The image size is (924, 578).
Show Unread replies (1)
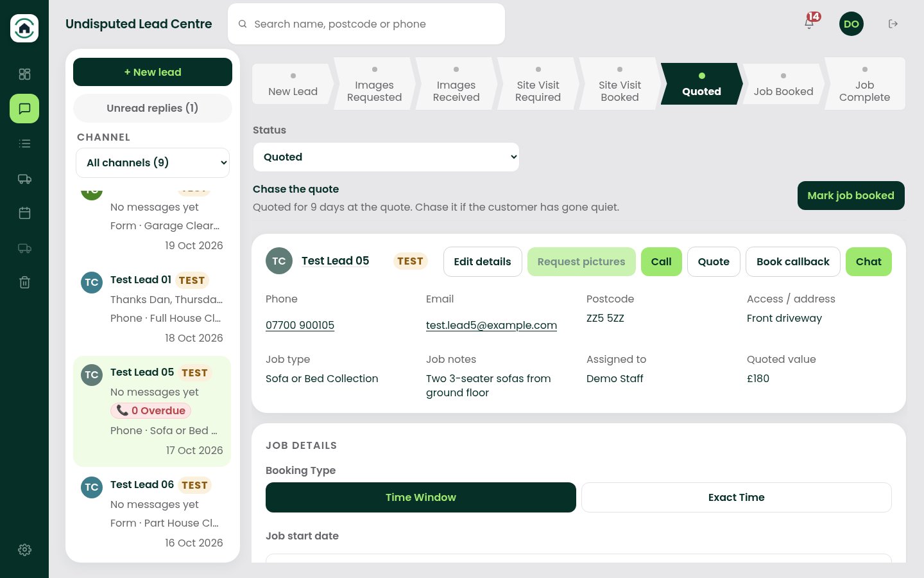pos(153,108)
